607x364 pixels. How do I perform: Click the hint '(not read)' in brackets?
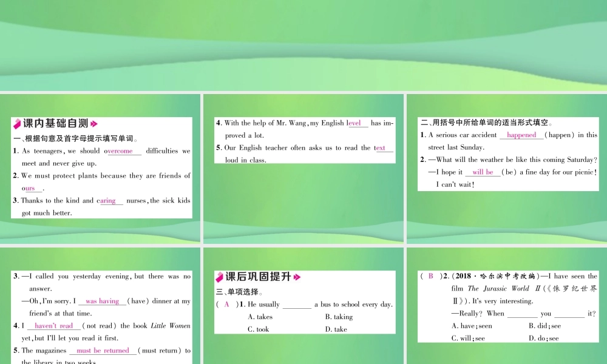coord(99,326)
